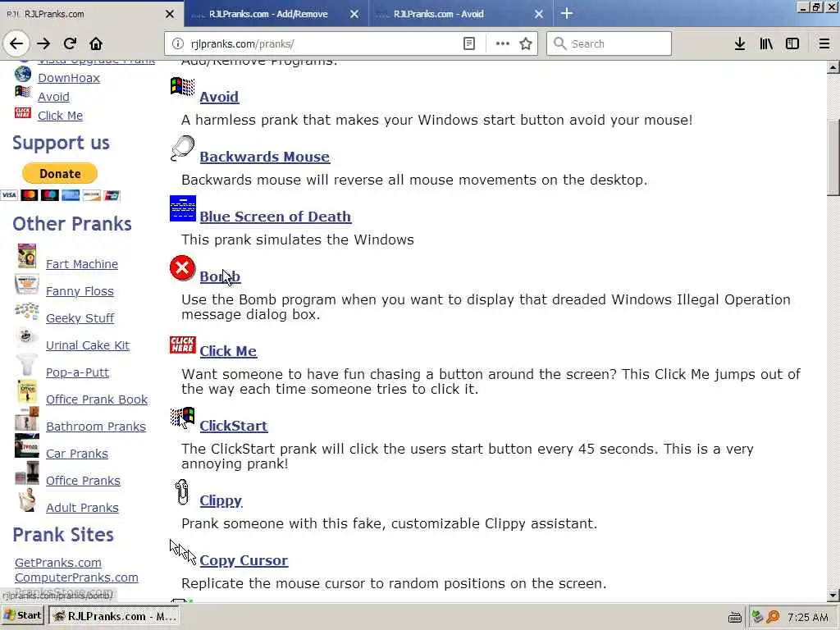Go forward with the forward arrow
The width and height of the screenshot is (840, 630).
(x=43, y=43)
